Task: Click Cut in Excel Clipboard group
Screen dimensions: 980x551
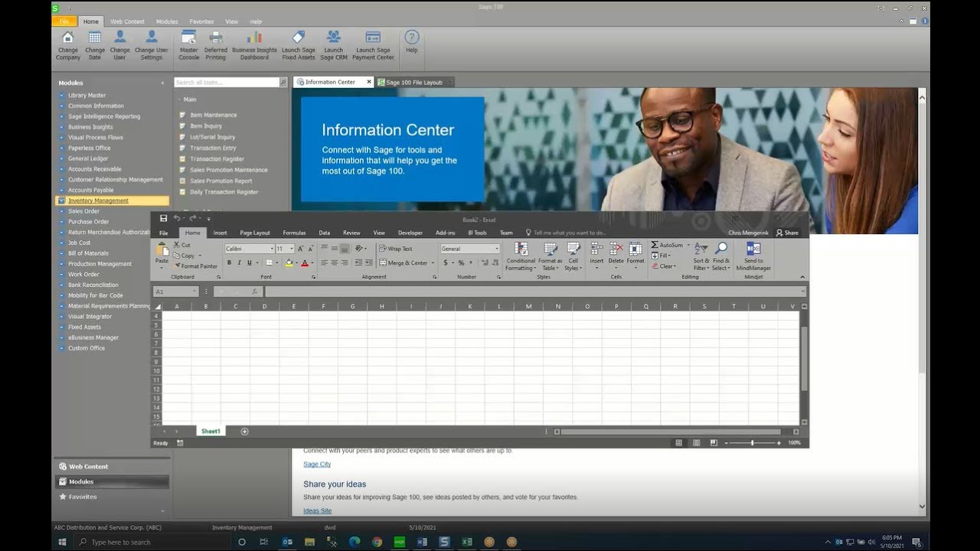Action: pos(182,245)
